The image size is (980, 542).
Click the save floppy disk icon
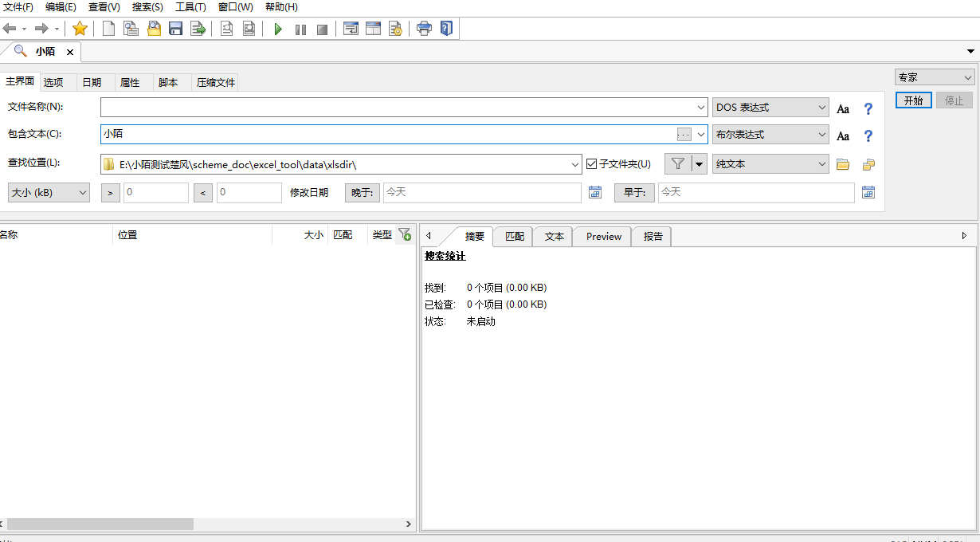176,29
